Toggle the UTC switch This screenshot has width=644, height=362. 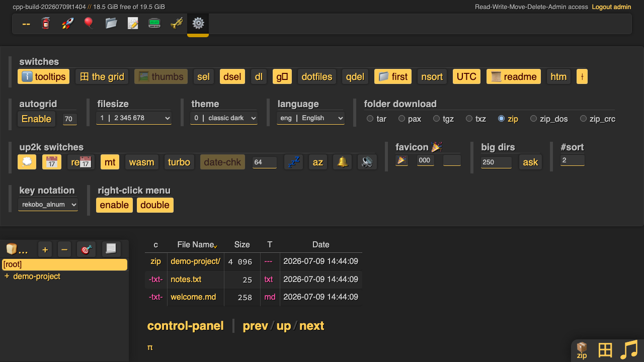pos(466,76)
